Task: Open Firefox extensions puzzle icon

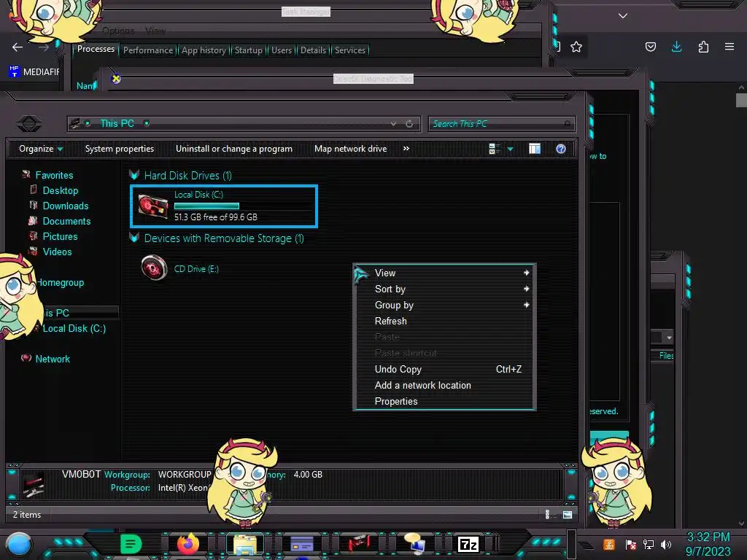Action: coord(703,47)
